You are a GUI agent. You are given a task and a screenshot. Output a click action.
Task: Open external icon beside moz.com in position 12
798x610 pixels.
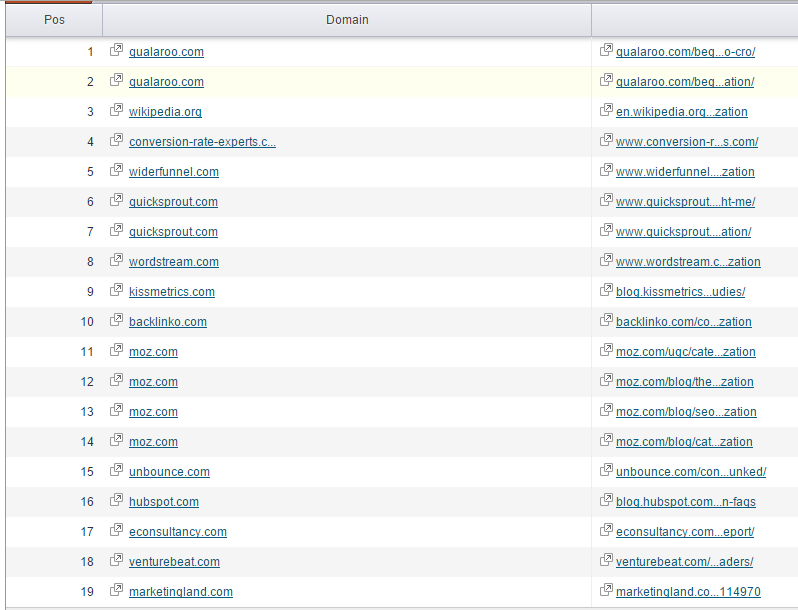point(117,380)
